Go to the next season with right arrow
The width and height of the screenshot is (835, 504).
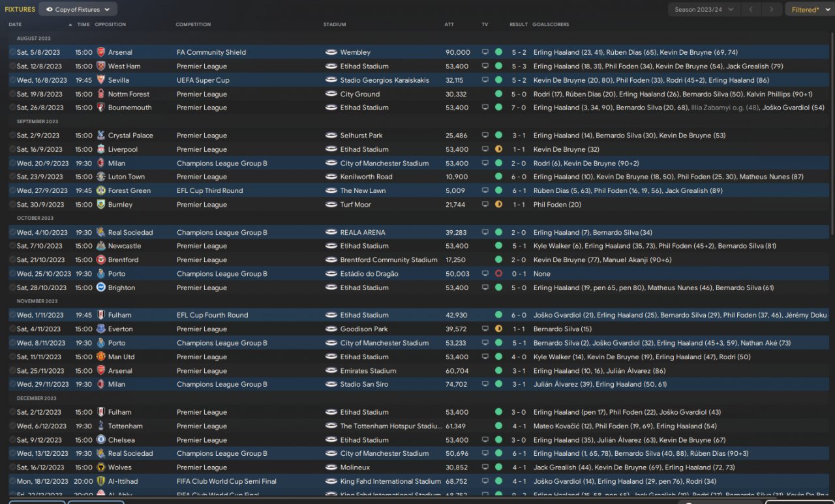772,9
